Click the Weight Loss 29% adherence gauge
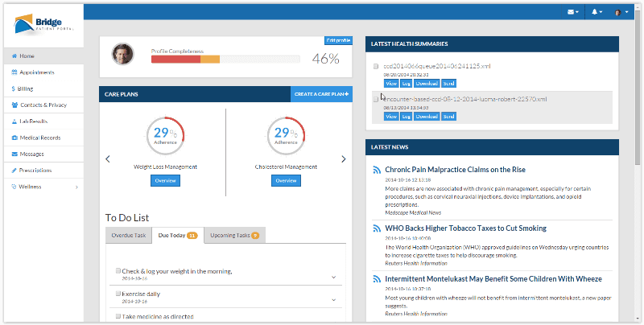 (x=165, y=136)
